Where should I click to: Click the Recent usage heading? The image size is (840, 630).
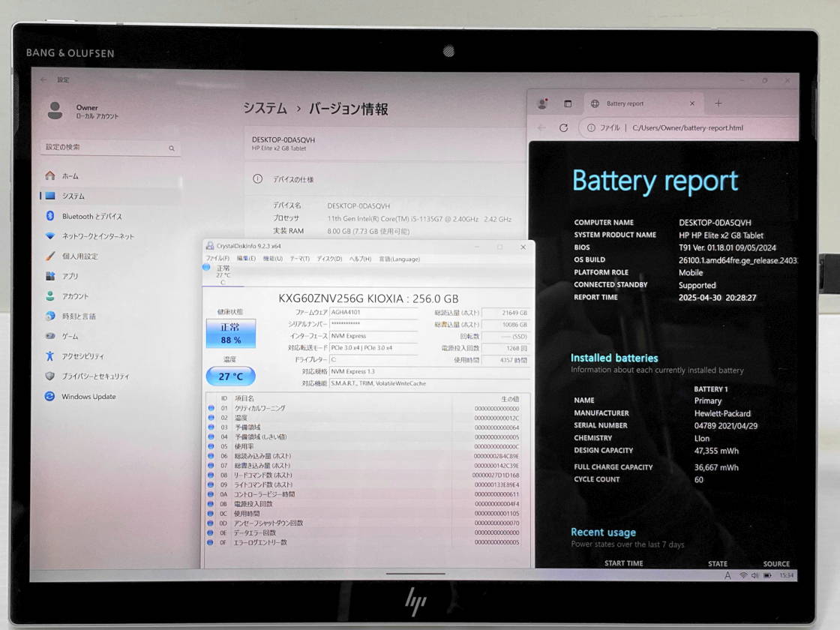(603, 532)
